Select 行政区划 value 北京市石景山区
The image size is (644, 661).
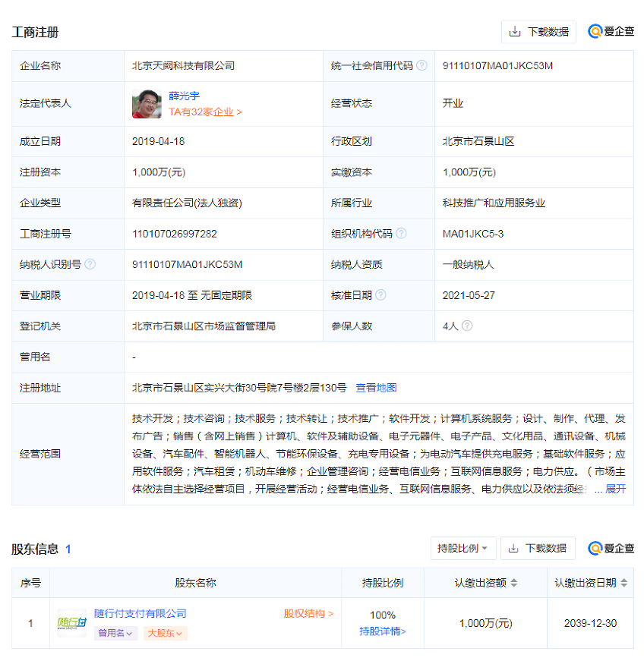tap(478, 141)
